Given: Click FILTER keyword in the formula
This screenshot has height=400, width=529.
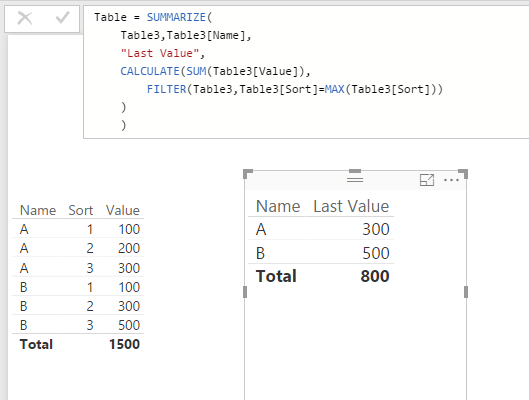Looking at the screenshot, I should pyautogui.click(x=166, y=89).
